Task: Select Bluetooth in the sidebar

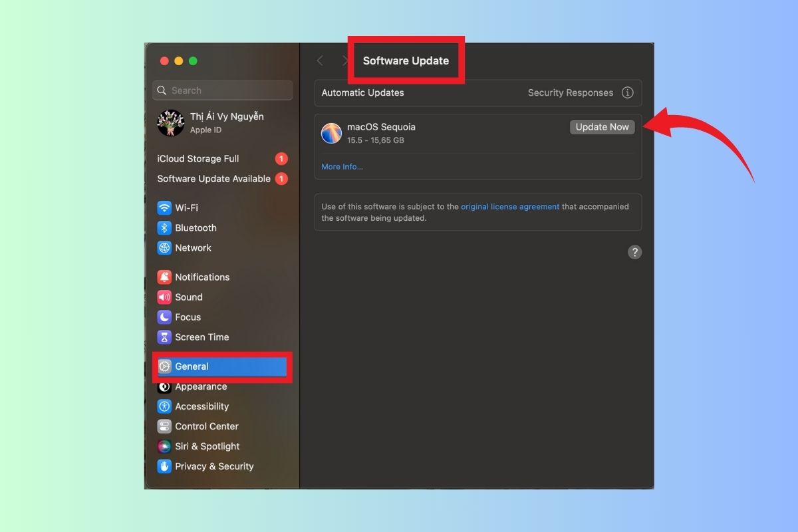Action: 223,228
